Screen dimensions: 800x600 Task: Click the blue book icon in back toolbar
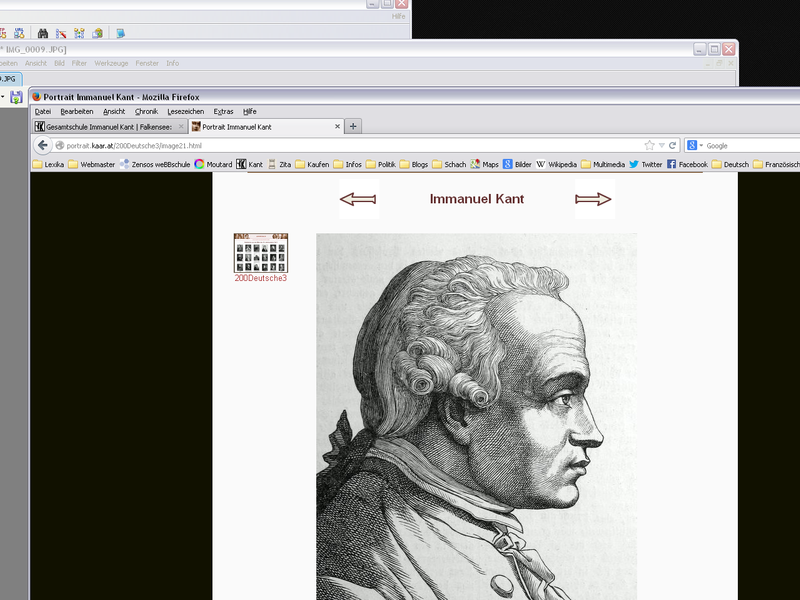[120, 33]
